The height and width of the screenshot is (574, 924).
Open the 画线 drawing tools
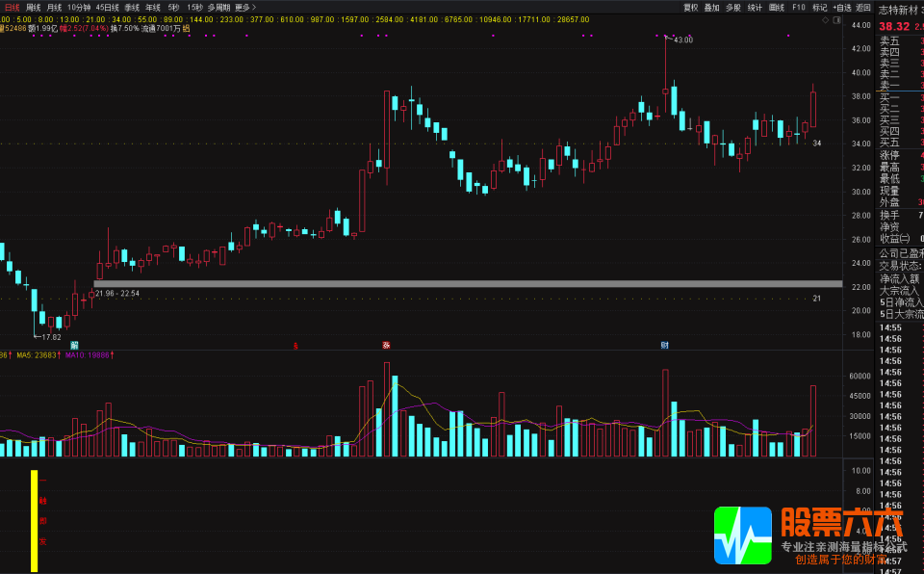(x=777, y=7)
